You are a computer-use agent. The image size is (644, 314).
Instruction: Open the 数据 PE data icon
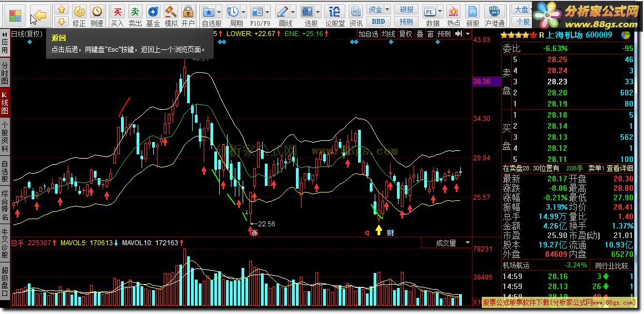coord(430,11)
